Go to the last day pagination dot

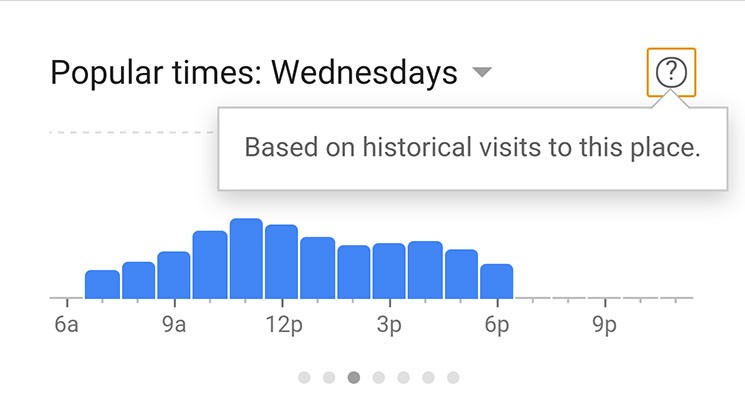click(x=453, y=378)
